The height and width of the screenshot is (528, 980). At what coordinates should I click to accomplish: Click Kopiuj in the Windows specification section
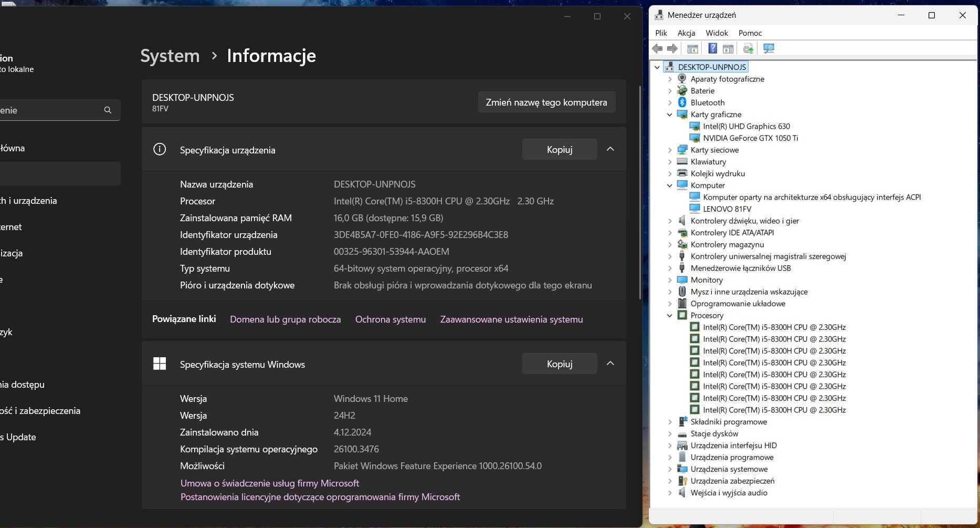tap(560, 364)
